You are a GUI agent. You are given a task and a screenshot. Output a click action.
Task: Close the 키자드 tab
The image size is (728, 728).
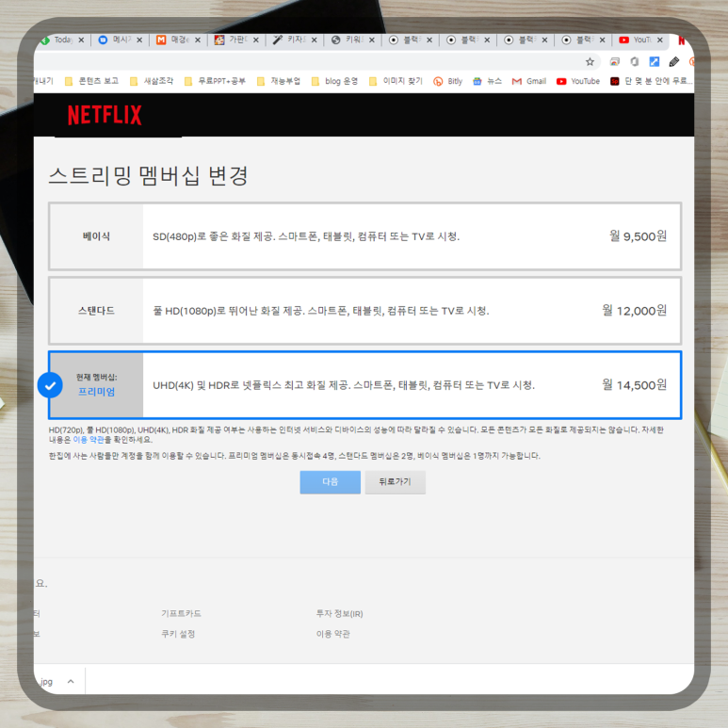click(x=315, y=40)
